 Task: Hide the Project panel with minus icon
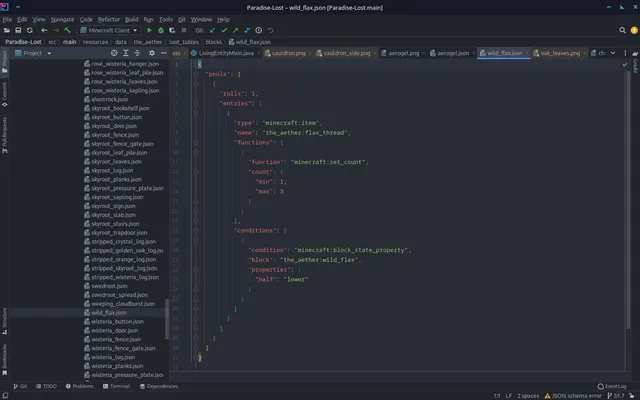pyautogui.click(x=163, y=53)
